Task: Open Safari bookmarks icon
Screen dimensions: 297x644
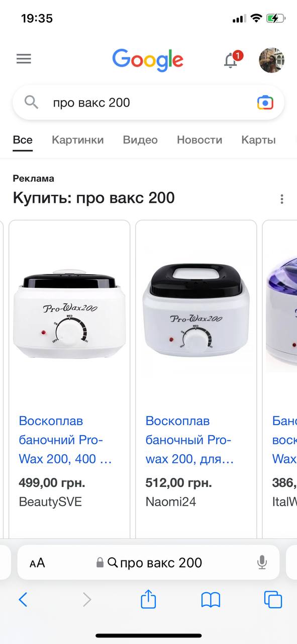Action: 211,600
